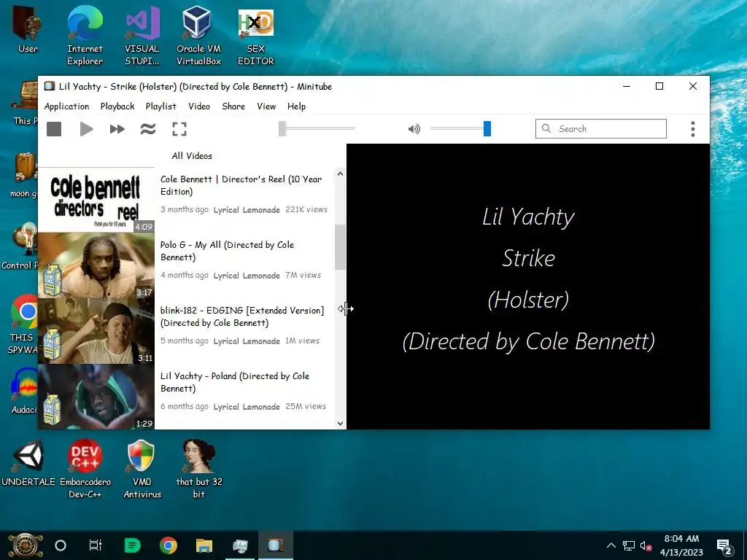The width and height of the screenshot is (747, 560).
Task: Enter fullscreen mode from the toolbar
Action: tap(179, 129)
